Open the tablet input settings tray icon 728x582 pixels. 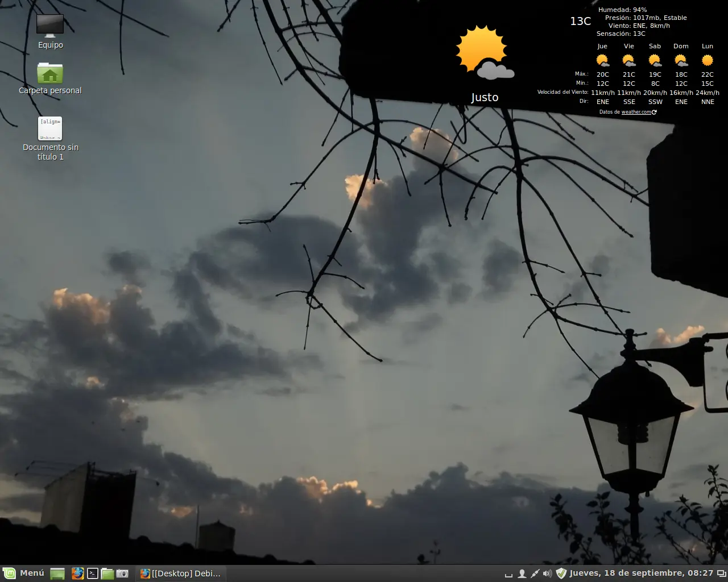(534, 573)
